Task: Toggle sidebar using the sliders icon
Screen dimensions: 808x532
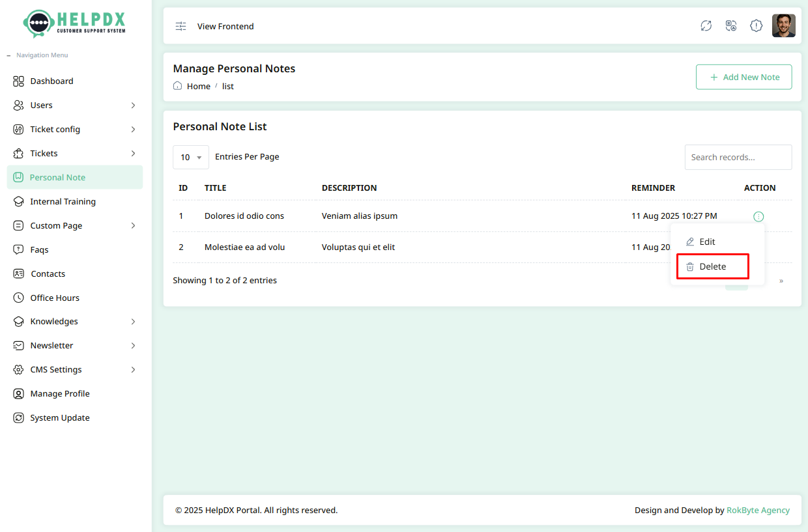Action: (x=180, y=27)
